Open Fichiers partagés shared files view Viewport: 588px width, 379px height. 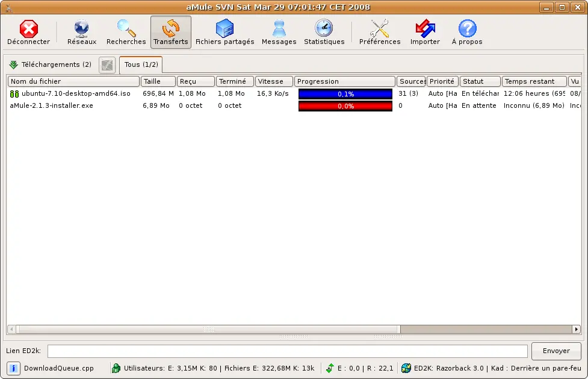coord(225,33)
